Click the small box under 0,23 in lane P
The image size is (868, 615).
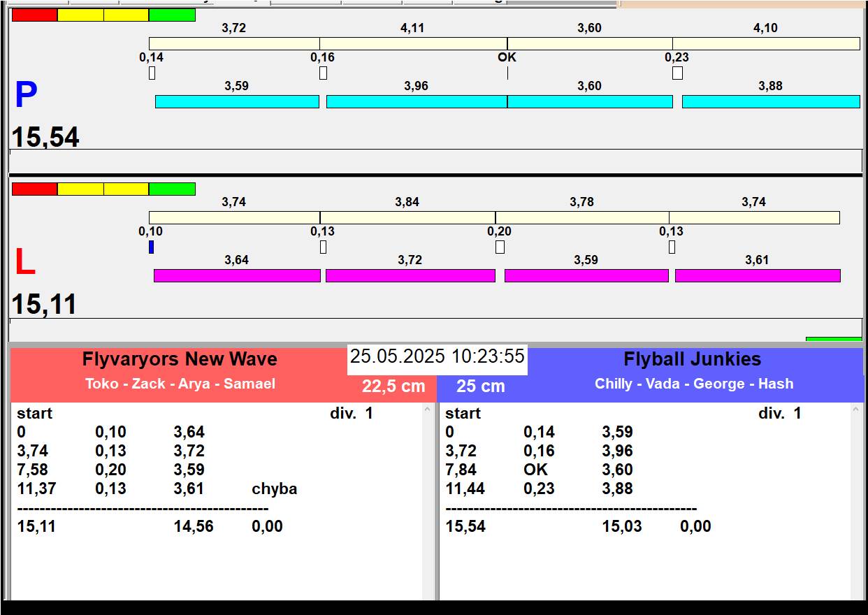tap(677, 73)
